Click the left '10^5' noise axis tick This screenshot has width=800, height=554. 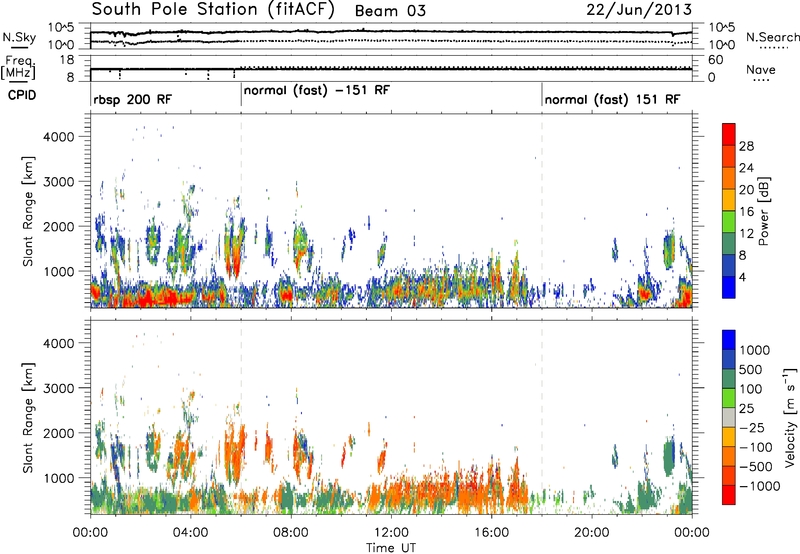61,28
